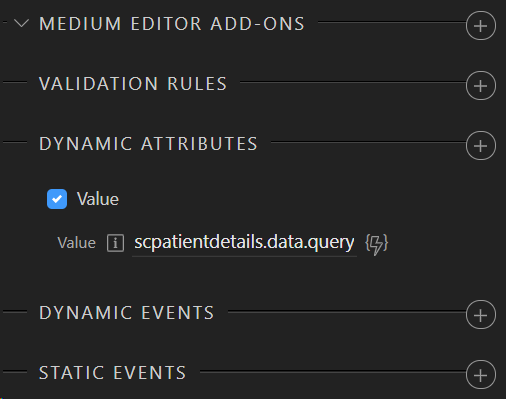This screenshot has width=506, height=399.
Task: Focus the scpatientdetails.data.query input field
Action: coord(244,243)
